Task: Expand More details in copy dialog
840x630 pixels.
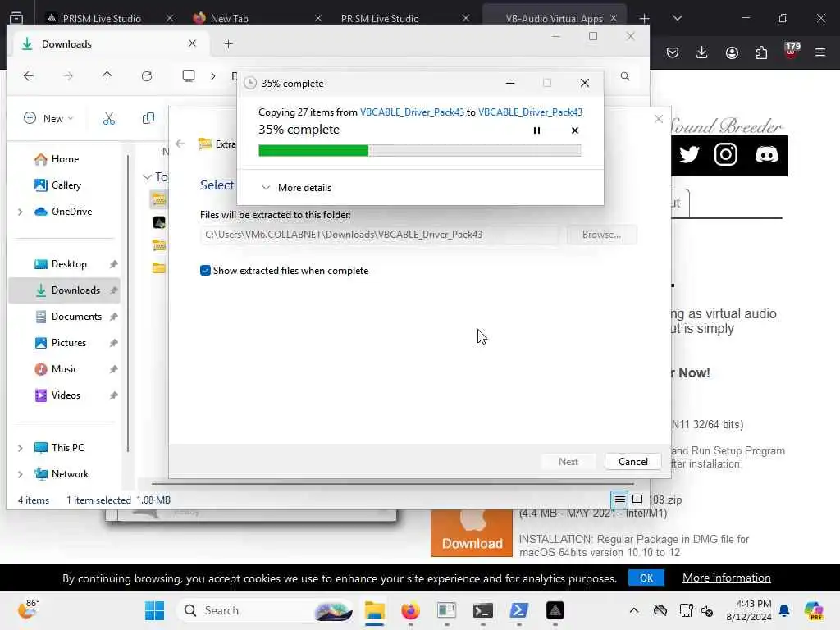Action: (296, 188)
